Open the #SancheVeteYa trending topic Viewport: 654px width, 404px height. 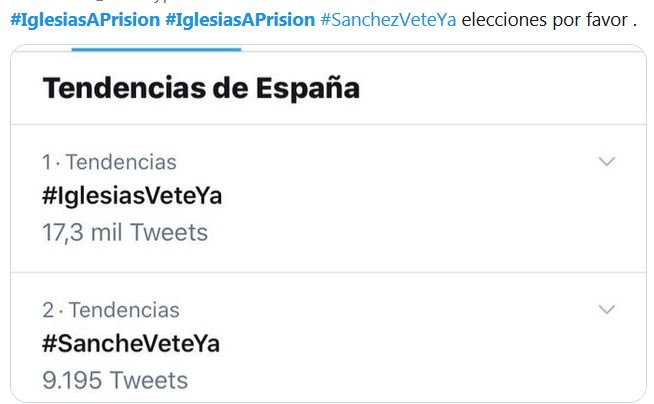(131, 344)
